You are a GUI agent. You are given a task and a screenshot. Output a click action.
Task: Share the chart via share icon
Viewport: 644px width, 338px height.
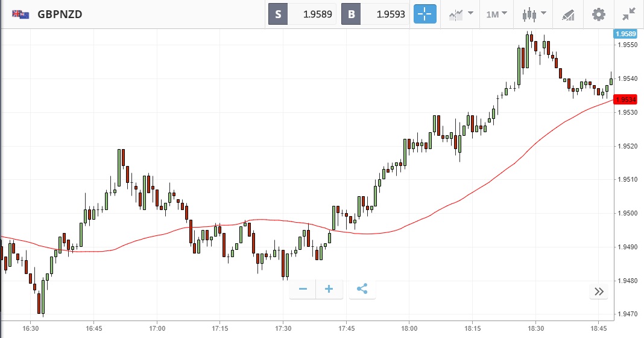(362, 290)
